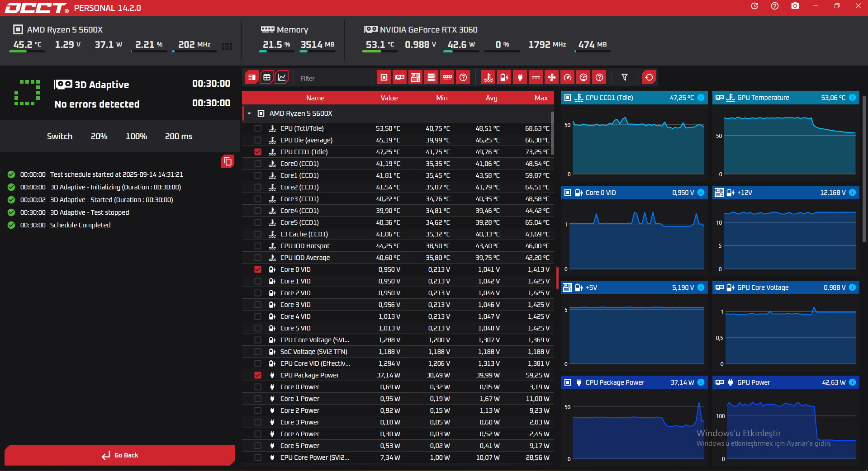Uncheck the CPU CCD1 (Tdie) checkbox
Screen dimensions: 868x471
pos(258,152)
